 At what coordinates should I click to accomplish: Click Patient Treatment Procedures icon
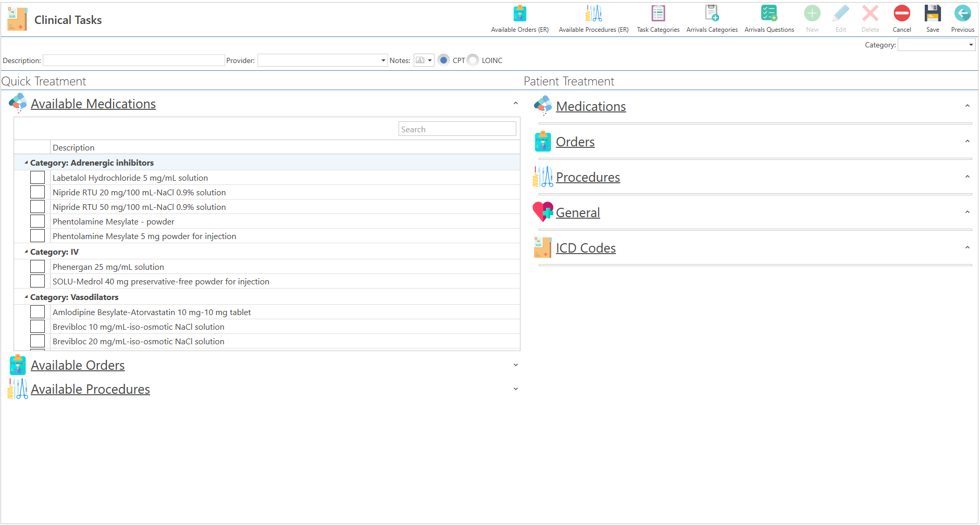pos(543,177)
